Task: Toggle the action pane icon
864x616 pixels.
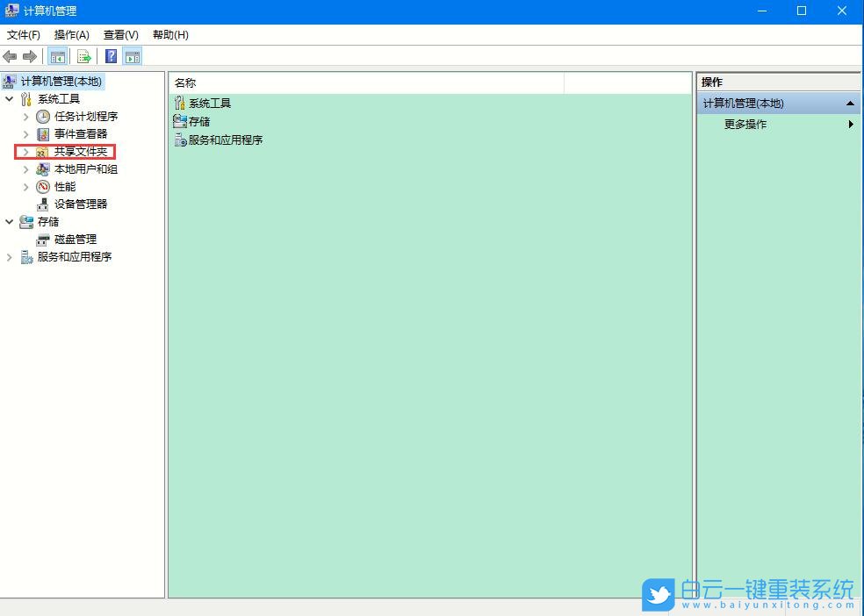Action: pyautogui.click(x=133, y=56)
